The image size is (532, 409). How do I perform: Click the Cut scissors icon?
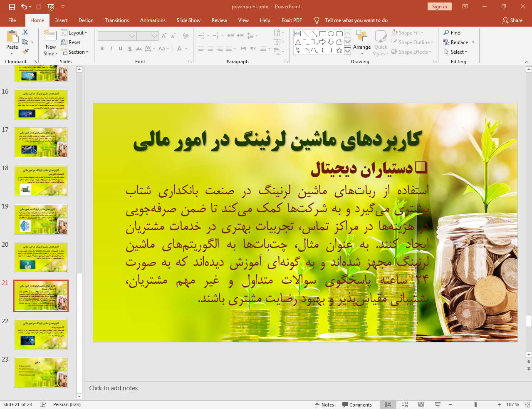click(25, 32)
